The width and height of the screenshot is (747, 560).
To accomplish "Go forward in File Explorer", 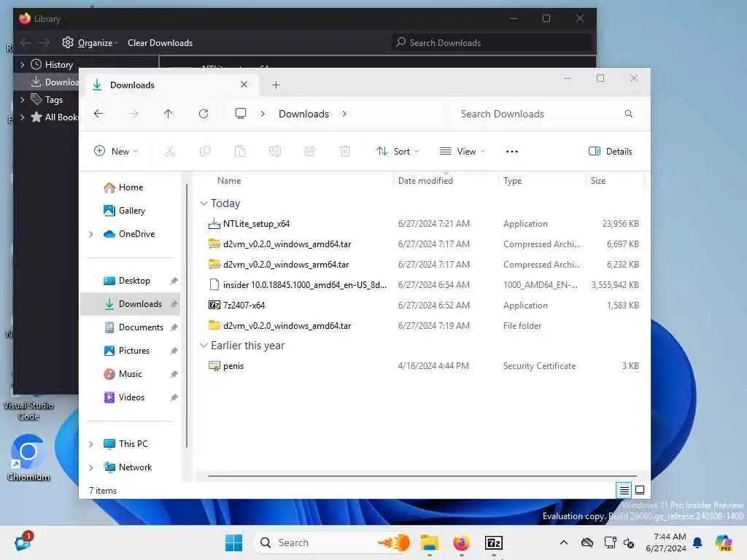I will click(133, 114).
